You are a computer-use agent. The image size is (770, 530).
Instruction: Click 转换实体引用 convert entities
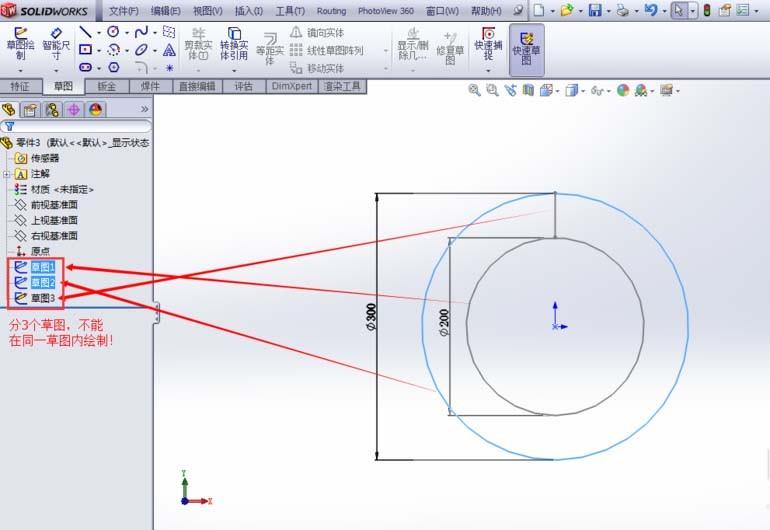click(x=234, y=44)
